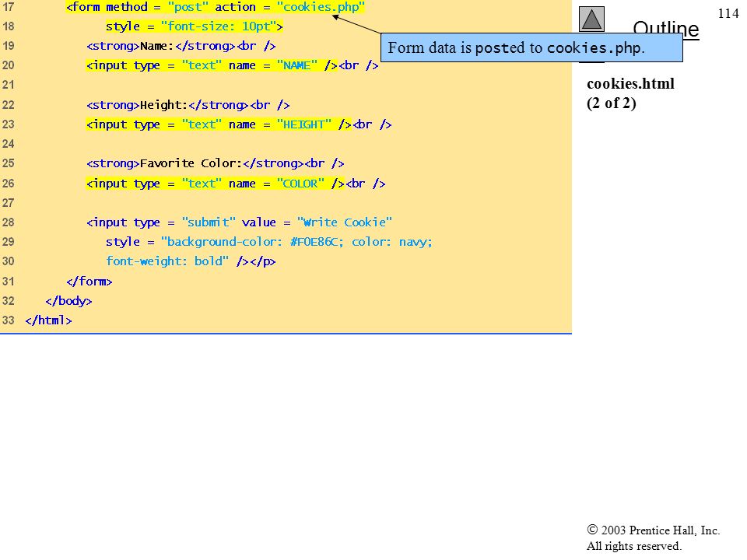Click the empty line number 27
747x560 pixels.
click(x=8, y=203)
